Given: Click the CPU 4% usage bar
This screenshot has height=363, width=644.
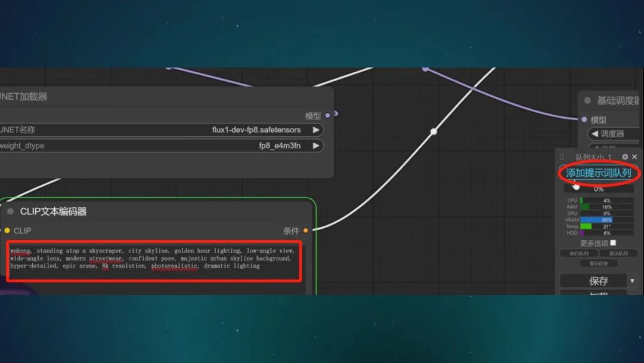Looking at the screenshot, I should pos(606,200).
